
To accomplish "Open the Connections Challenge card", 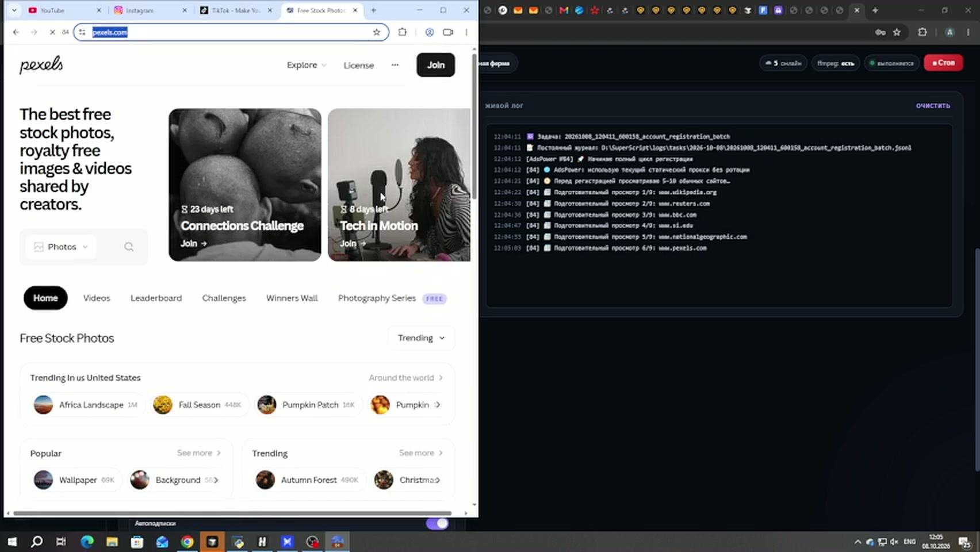I will pyautogui.click(x=245, y=185).
